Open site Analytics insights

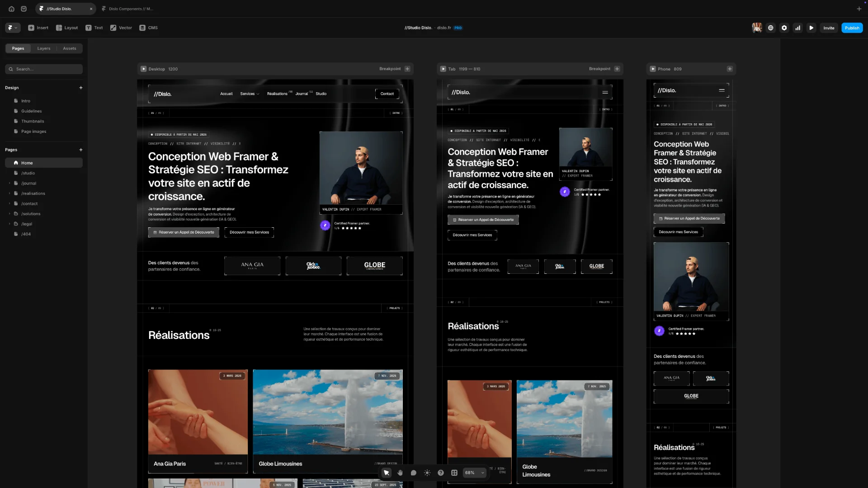tap(797, 28)
